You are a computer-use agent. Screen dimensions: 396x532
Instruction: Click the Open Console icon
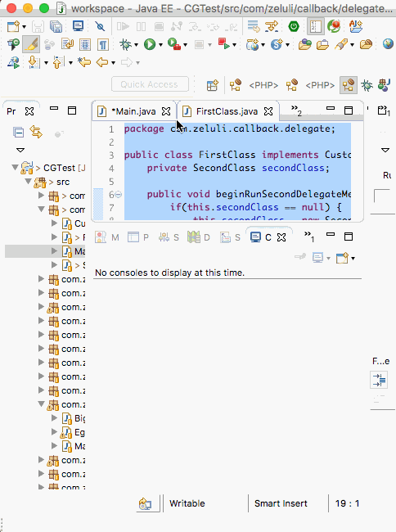[343, 258]
